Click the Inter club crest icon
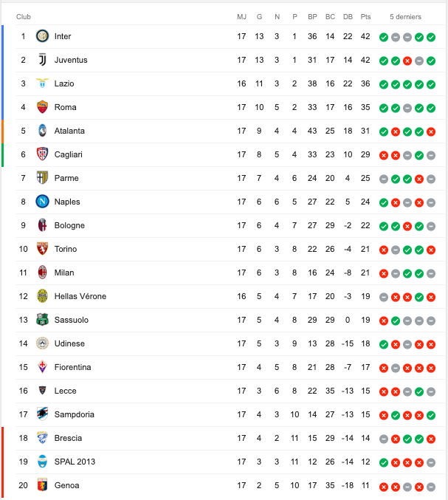This screenshot has height=500, width=448. 42,36
